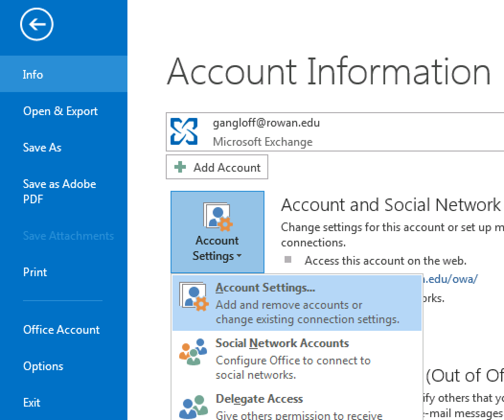Click the back arrow to leave backstage view
Image resolution: width=504 pixels, height=420 pixels.
[x=36, y=24]
